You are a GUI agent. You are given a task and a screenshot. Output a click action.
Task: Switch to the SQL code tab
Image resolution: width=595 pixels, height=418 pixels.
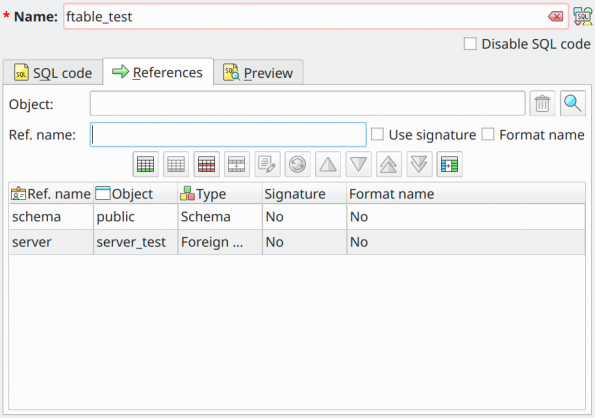point(53,72)
